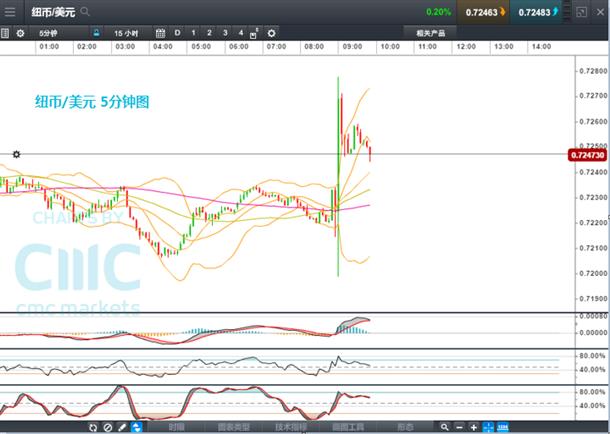This screenshot has width=610, height=434.
Task: Select the 0.724730 price label
Action: [587, 155]
